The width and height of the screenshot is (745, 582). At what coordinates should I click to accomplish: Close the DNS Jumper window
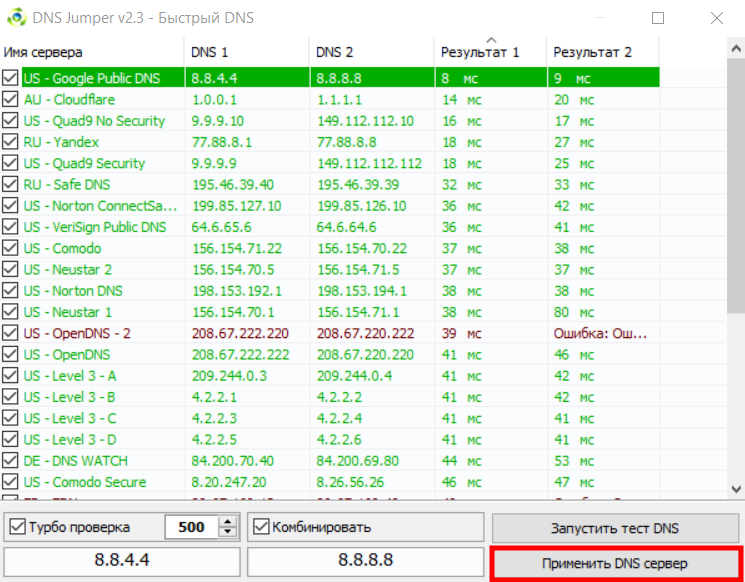pos(716,18)
